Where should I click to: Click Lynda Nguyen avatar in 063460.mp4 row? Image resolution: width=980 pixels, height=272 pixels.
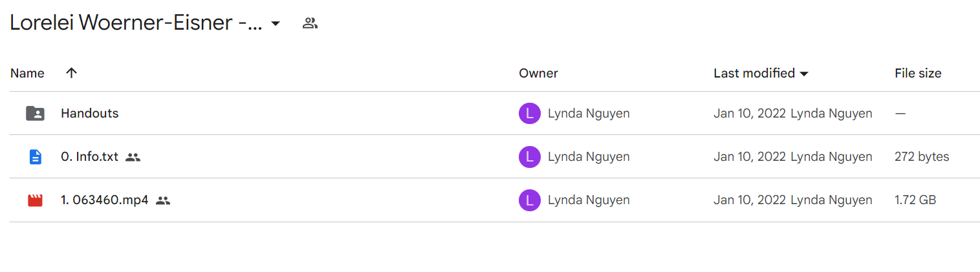529,200
